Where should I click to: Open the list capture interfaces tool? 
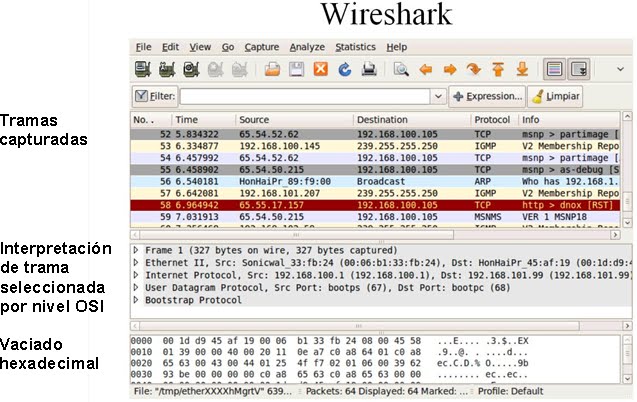pos(143,69)
